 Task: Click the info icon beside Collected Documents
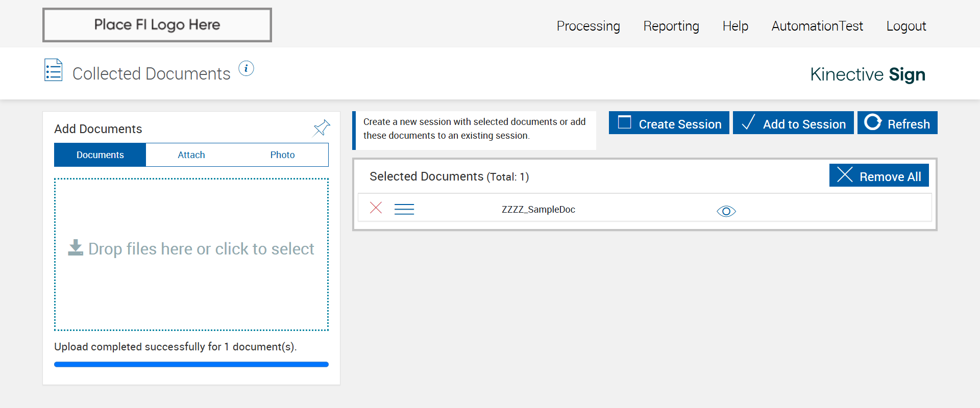point(246,68)
